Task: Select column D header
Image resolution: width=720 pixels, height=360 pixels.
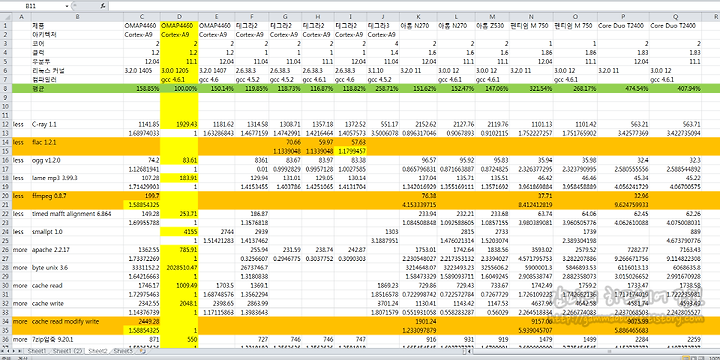Action: point(179,17)
